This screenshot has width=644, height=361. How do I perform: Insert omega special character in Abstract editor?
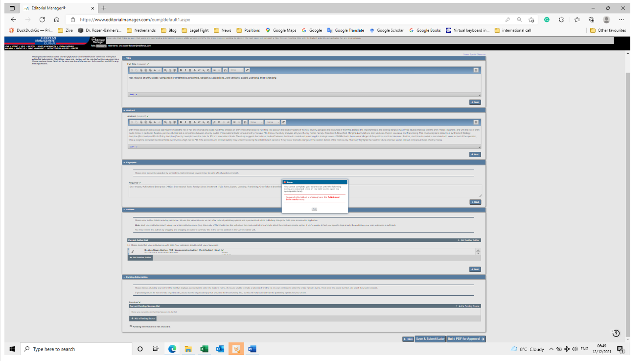click(245, 122)
